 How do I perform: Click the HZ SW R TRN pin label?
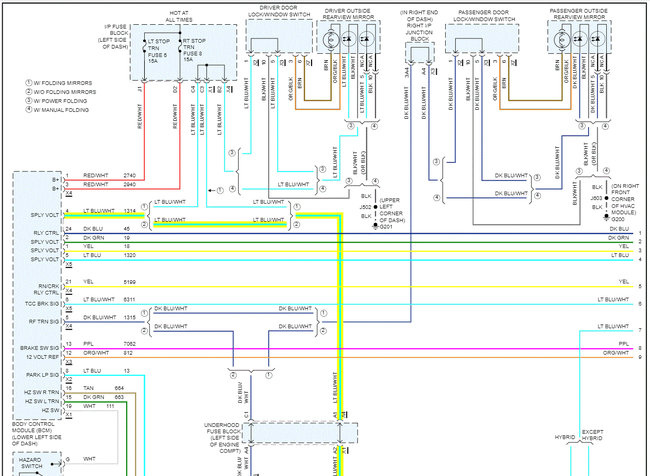tap(41, 393)
